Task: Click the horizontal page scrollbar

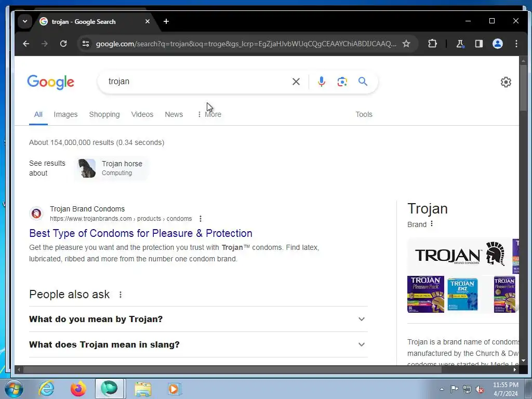Action: (232, 369)
